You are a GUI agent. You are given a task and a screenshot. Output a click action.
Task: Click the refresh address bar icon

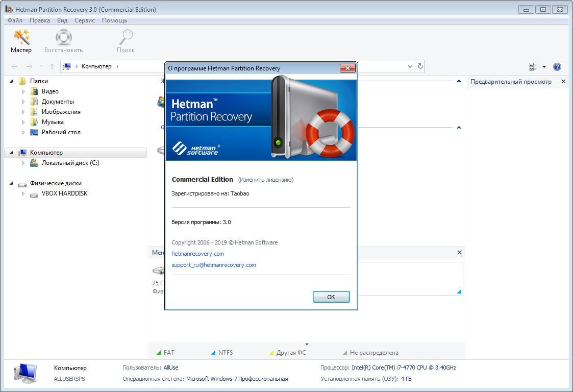click(420, 66)
